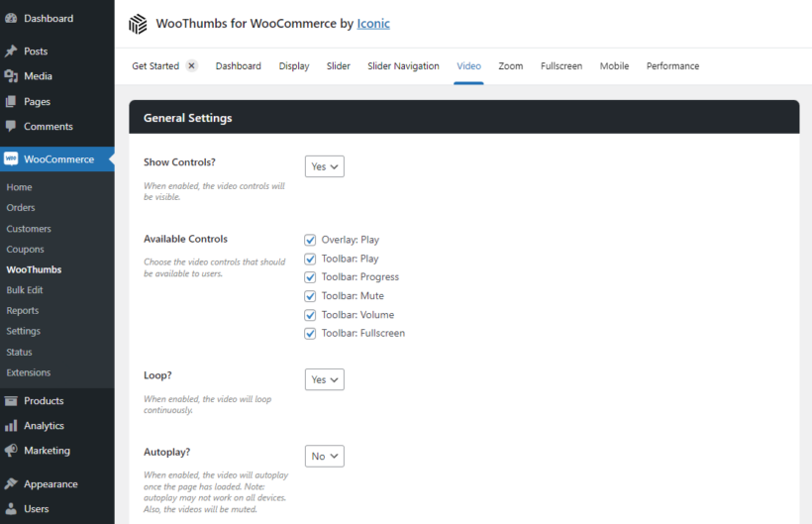The height and width of the screenshot is (524, 812).
Task: Open the Show Controls dropdown
Action: point(324,166)
